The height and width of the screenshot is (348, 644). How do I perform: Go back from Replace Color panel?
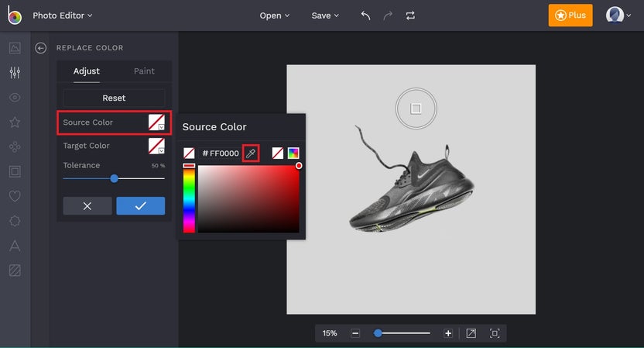[41, 48]
